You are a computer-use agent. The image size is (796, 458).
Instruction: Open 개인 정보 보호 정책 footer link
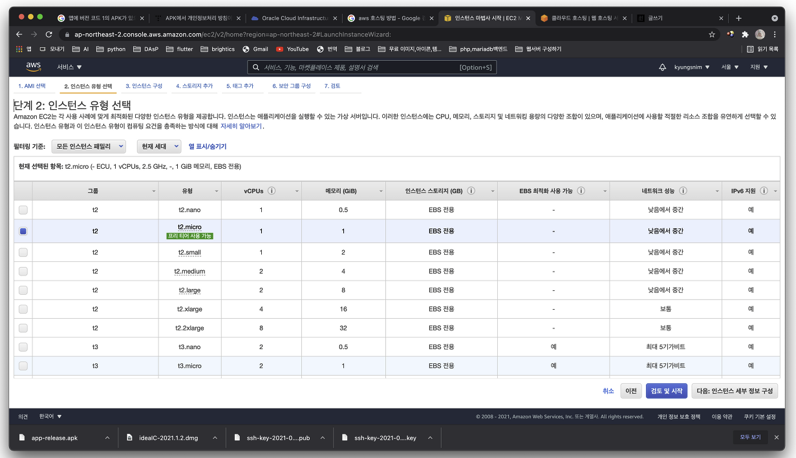pos(679,417)
